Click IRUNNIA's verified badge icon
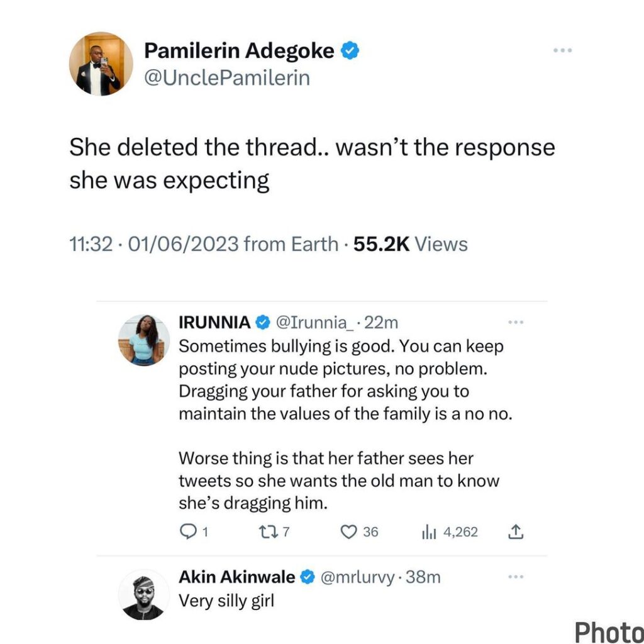Image resolution: width=644 pixels, height=644 pixels. pos(262,323)
